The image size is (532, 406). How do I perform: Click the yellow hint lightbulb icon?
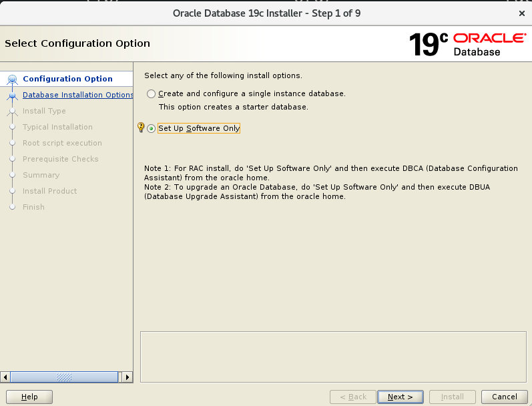pyautogui.click(x=140, y=128)
